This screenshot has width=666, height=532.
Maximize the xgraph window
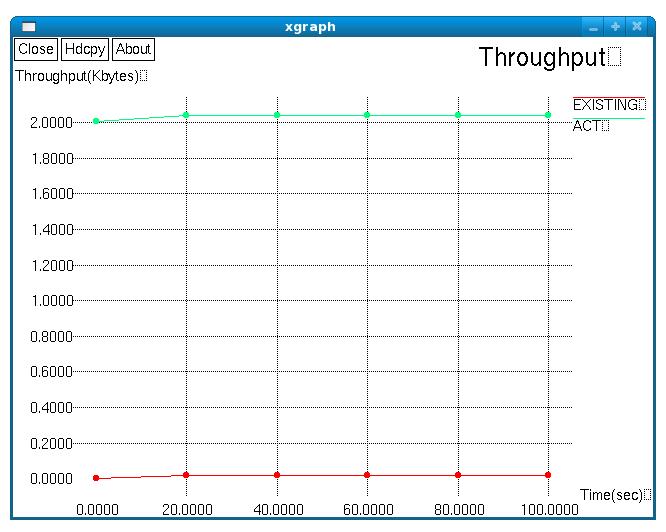tap(615, 27)
